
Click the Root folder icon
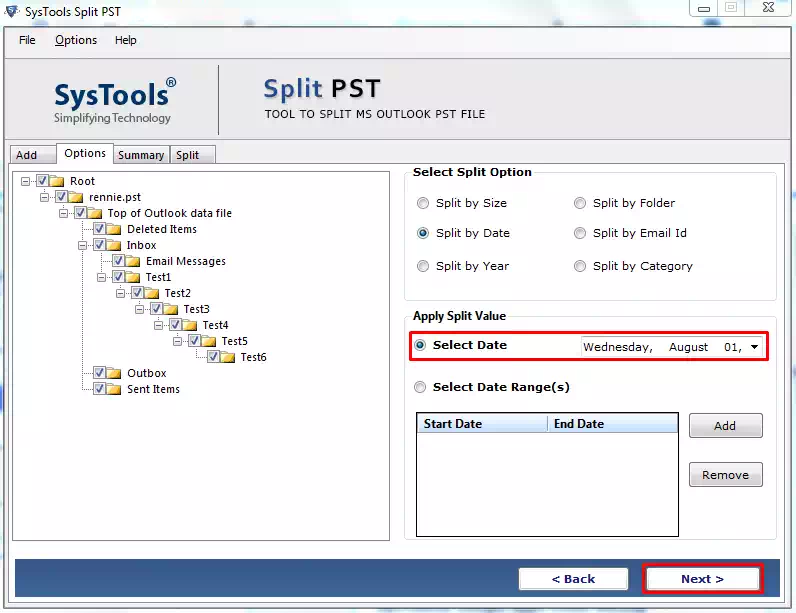point(57,181)
